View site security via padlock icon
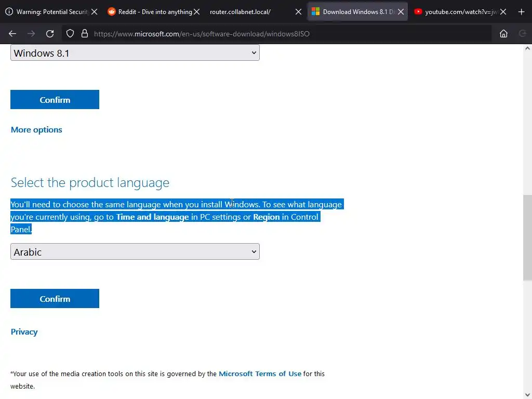 pos(85,34)
